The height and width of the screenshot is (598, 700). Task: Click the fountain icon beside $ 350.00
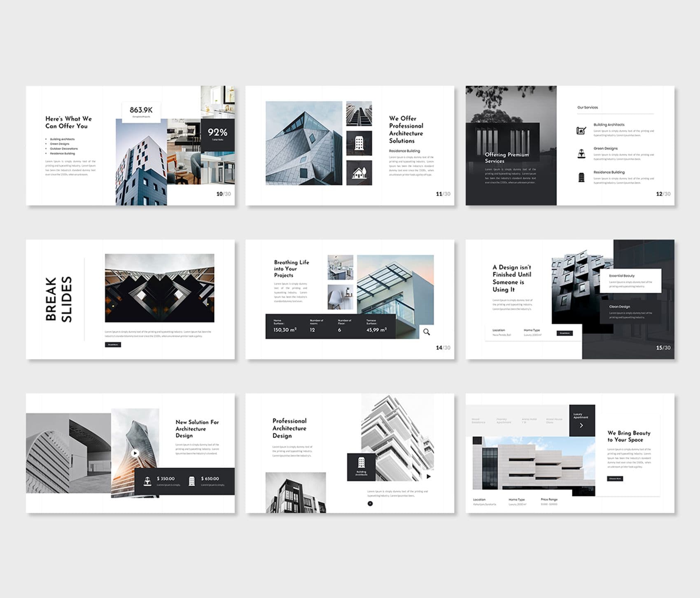pyautogui.click(x=147, y=481)
